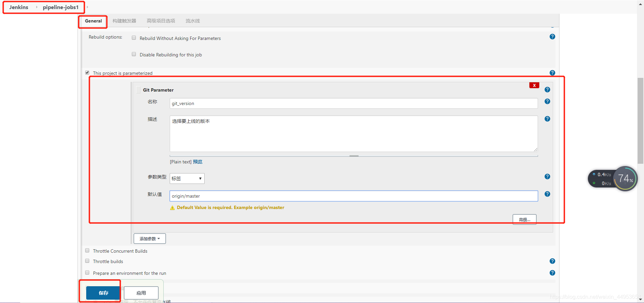
Task: Expand the 添加参数 add parameter menu
Action: (150, 239)
